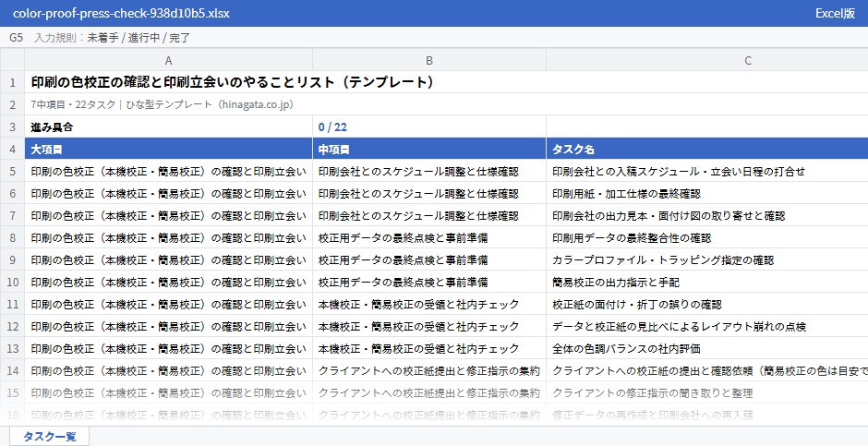868x446 pixels.
Task: Click column A cell in row 6
Action: coord(168,194)
